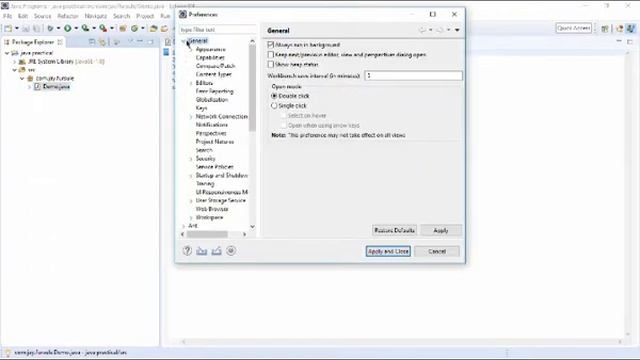Expand the Ant preferences node
The width and height of the screenshot is (640, 360).
(x=183, y=226)
